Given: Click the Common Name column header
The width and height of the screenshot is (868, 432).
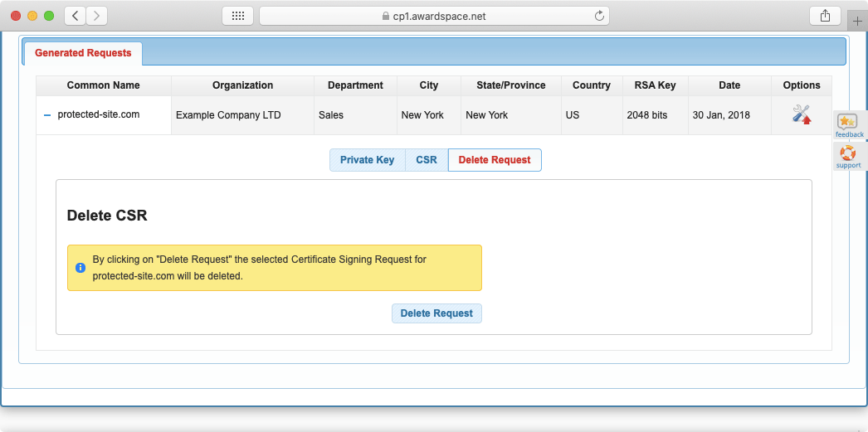Looking at the screenshot, I should tap(103, 85).
